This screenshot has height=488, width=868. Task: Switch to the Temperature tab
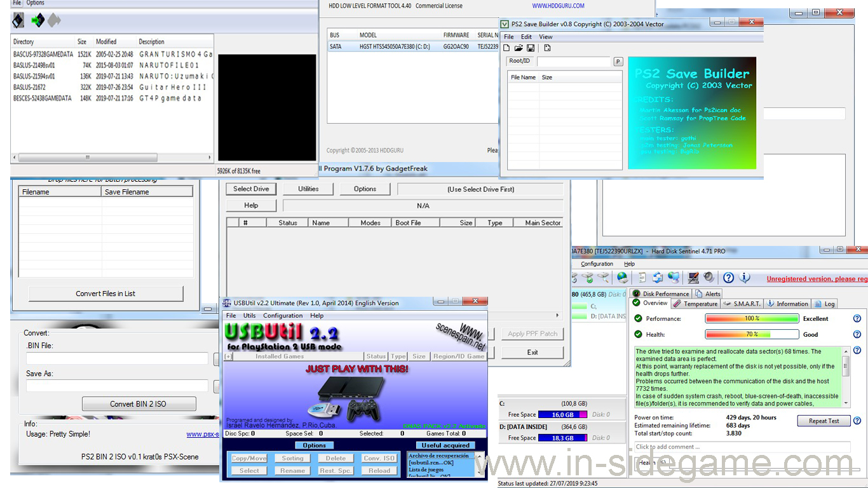coord(696,304)
